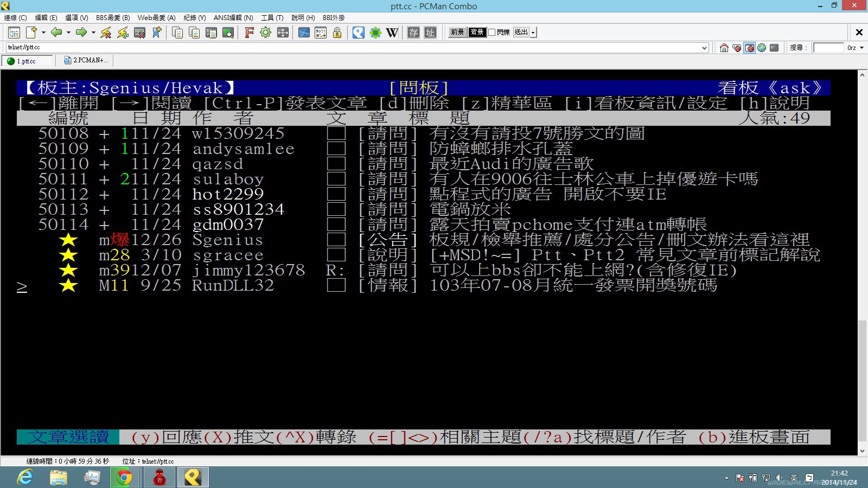This screenshot has height=488, width=868.
Task: Open File Explorer from the taskbar
Action: (x=59, y=477)
